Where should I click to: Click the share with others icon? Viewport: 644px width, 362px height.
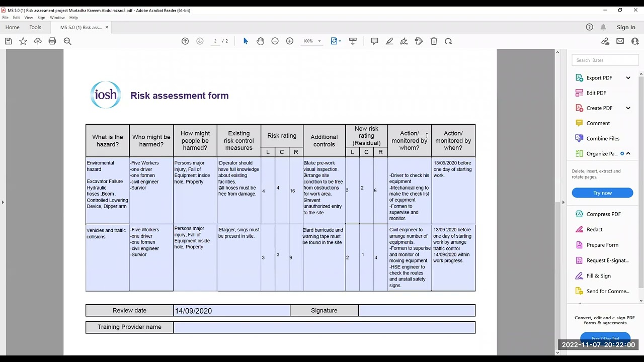pos(635,41)
